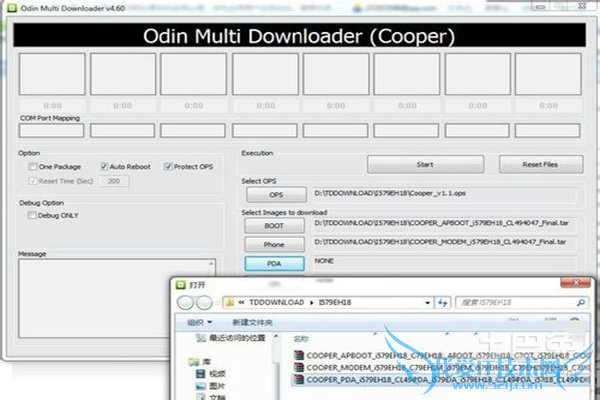This screenshot has width=600, height=400.
Task: Select the COOPER_MODEM file name
Action: [x=448, y=367]
